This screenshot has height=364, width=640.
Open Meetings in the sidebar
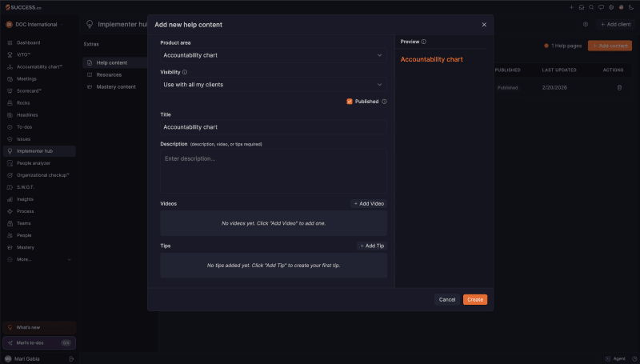point(39,78)
